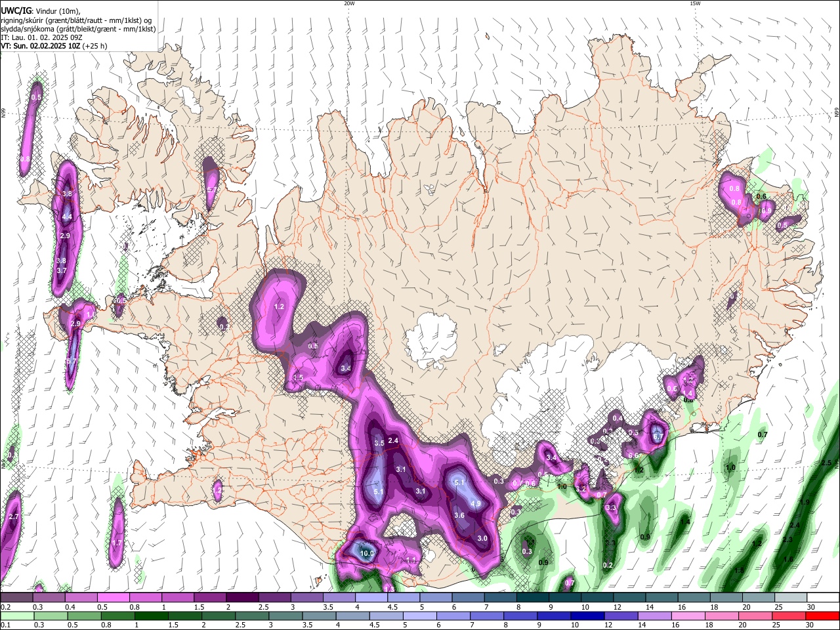840x630 pixels.
Task: Select the '2.7' value at the southwest edge
Action: pyautogui.click(x=14, y=517)
